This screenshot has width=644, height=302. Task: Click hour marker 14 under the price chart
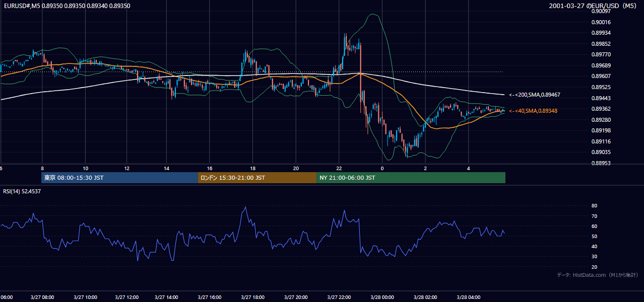coord(166,169)
